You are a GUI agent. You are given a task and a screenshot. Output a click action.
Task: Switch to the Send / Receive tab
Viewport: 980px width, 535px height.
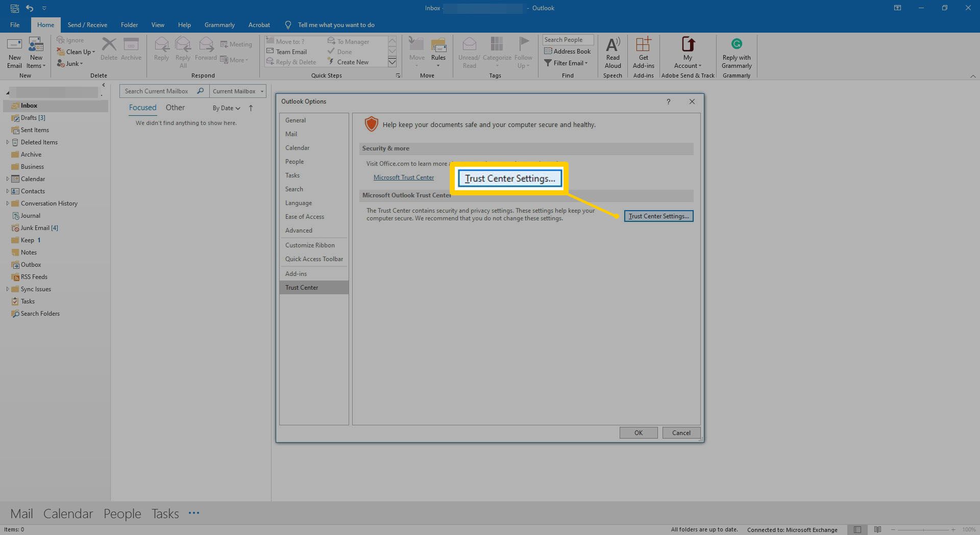click(87, 24)
